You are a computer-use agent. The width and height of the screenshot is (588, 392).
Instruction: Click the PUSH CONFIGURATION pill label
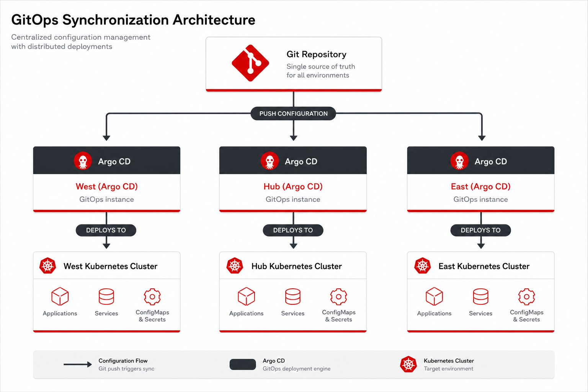[x=293, y=113]
